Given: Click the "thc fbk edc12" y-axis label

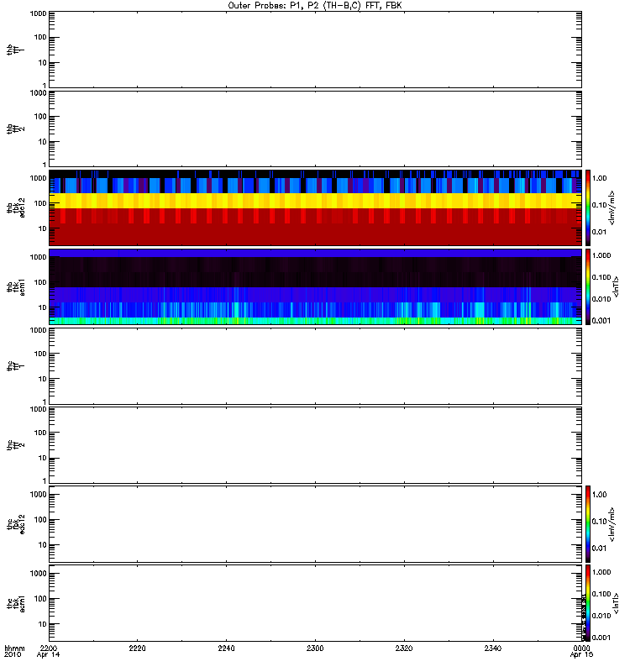Looking at the screenshot, I should pos(16,524).
